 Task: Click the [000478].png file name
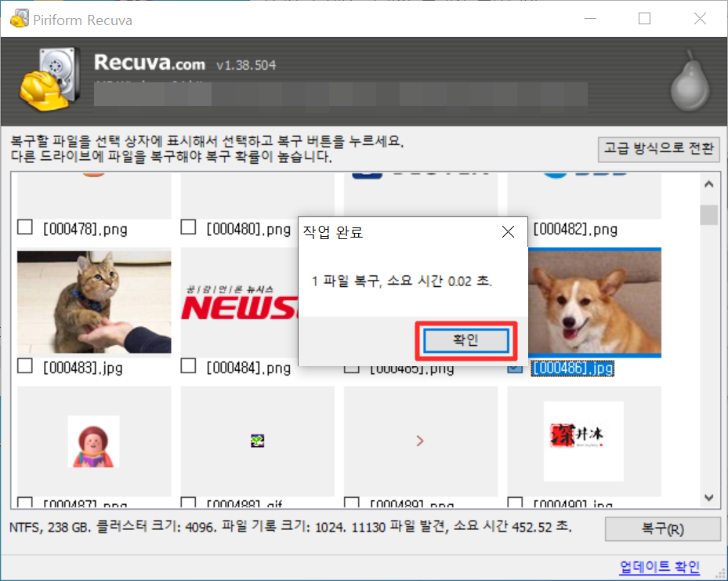(x=85, y=230)
